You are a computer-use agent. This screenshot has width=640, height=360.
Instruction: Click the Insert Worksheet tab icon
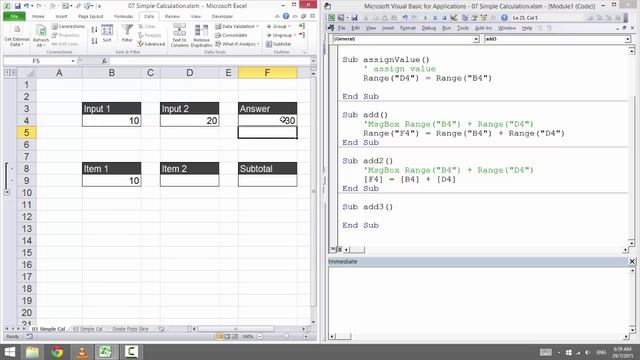tap(161, 329)
